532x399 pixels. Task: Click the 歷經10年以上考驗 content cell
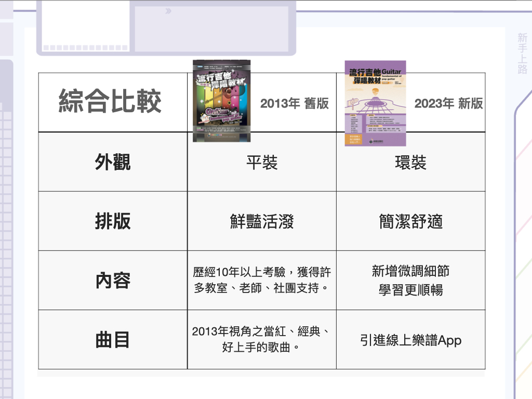[262, 280]
